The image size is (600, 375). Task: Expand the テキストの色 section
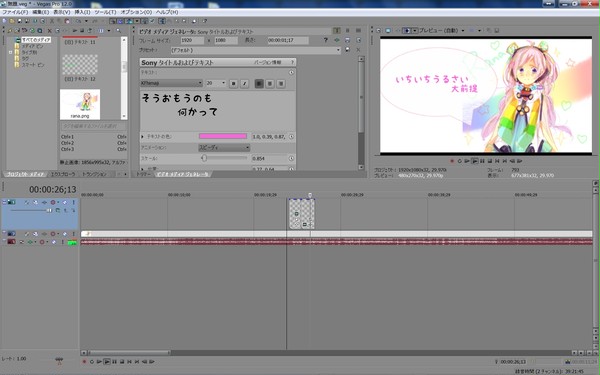tap(143, 137)
